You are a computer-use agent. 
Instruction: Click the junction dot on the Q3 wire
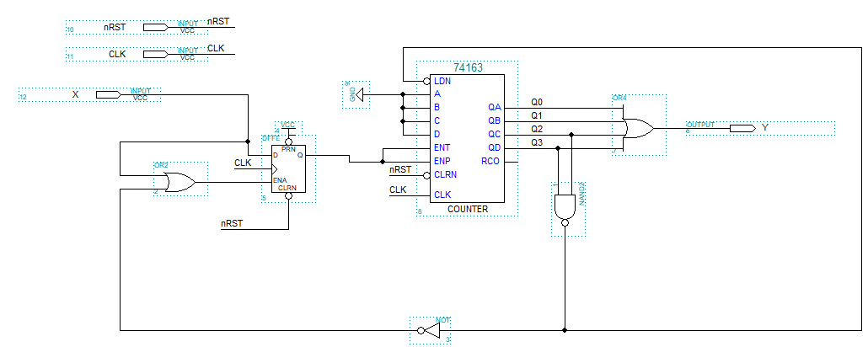[x=558, y=147]
